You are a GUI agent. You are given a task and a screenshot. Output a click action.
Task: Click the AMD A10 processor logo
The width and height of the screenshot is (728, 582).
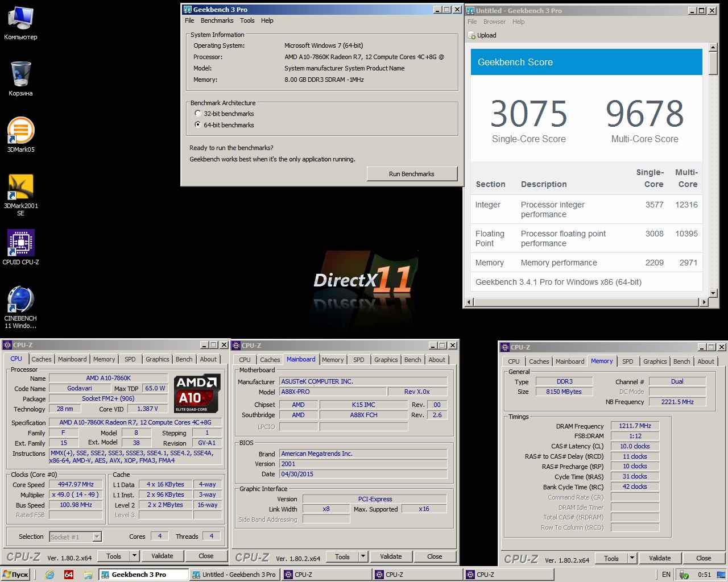196,393
